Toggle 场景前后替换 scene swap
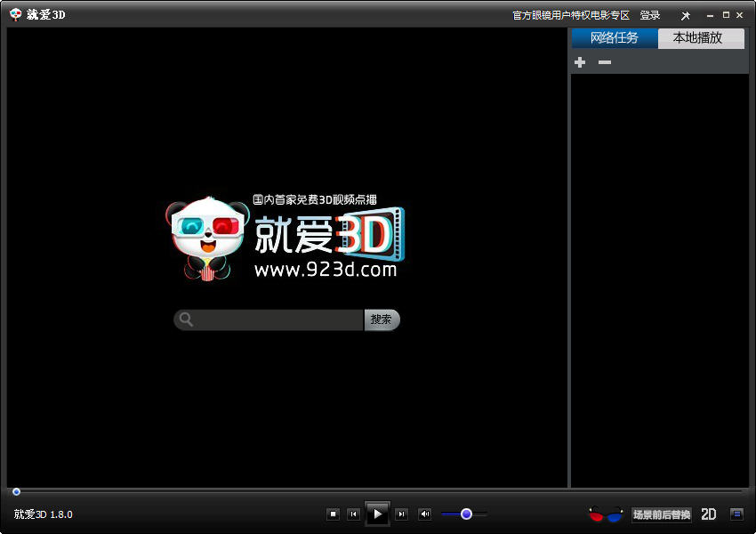 (660, 514)
